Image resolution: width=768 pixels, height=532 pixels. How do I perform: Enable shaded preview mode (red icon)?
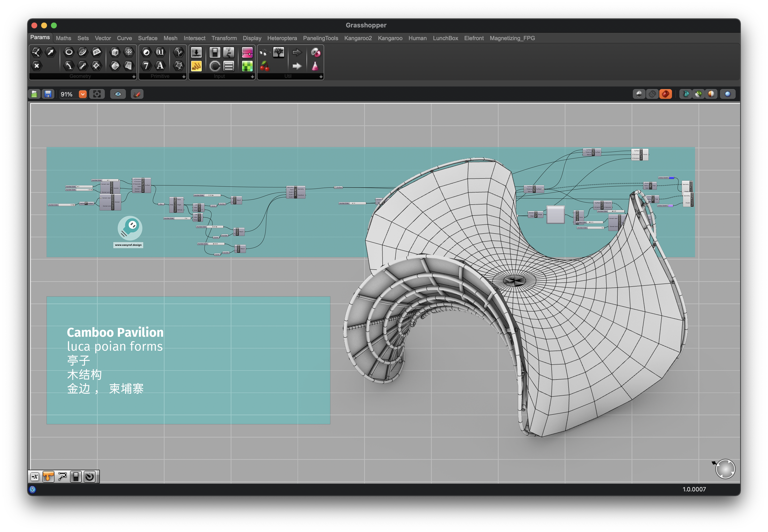click(x=665, y=94)
